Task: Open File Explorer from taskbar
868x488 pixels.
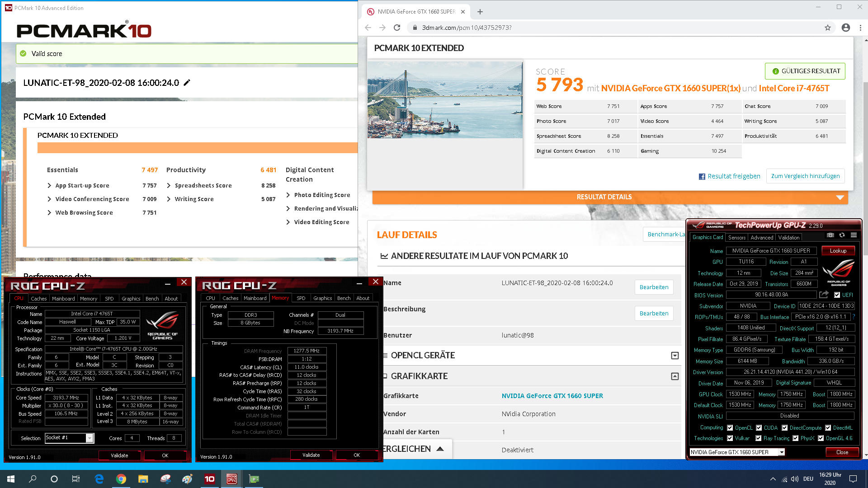Action: (143, 479)
